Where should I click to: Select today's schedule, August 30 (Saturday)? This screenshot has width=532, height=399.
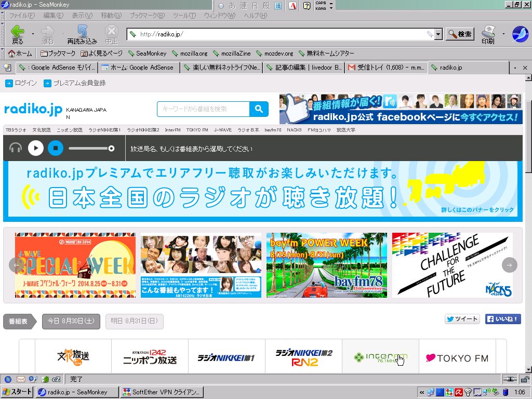tap(71, 321)
